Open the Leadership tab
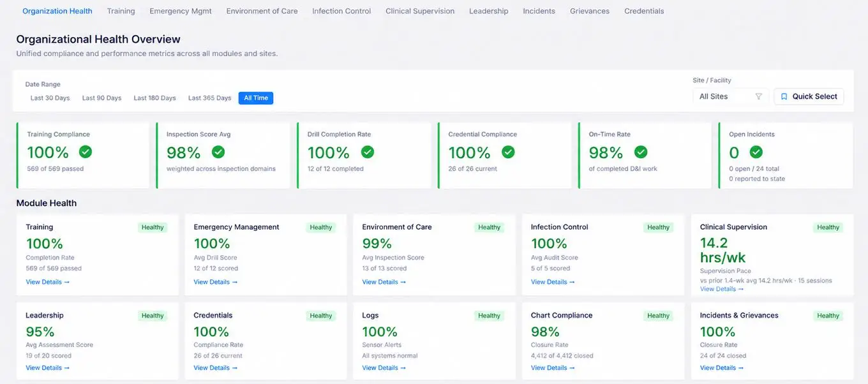 pyautogui.click(x=489, y=11)
